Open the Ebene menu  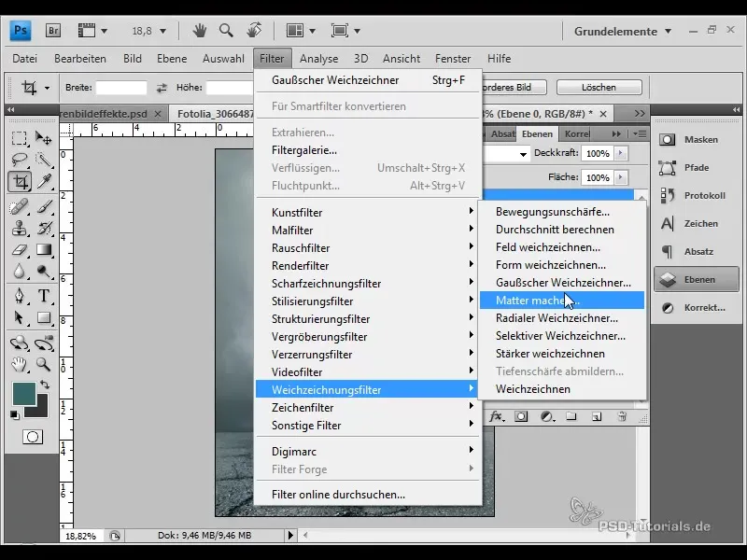click(x=172, y=59)
